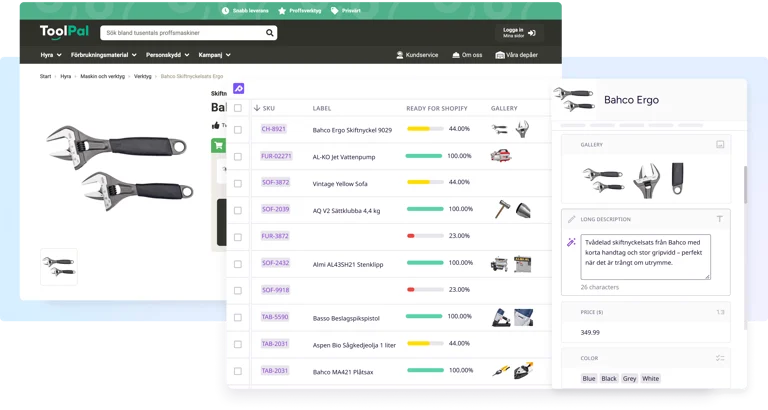
Task: Select the Blue color tag
Action: (589, 378)
